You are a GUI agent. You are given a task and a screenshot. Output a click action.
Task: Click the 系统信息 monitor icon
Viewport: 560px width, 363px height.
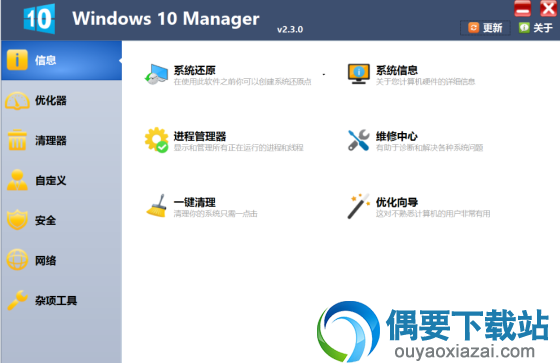click(x=359, y=74)
